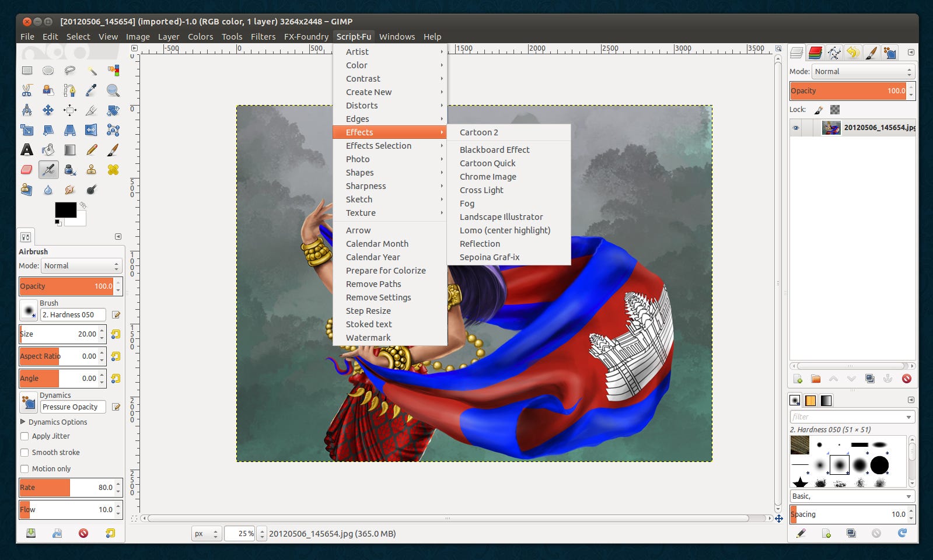
Task: Pick the Blur/Sharpen droplet tool
Action: 48,190
